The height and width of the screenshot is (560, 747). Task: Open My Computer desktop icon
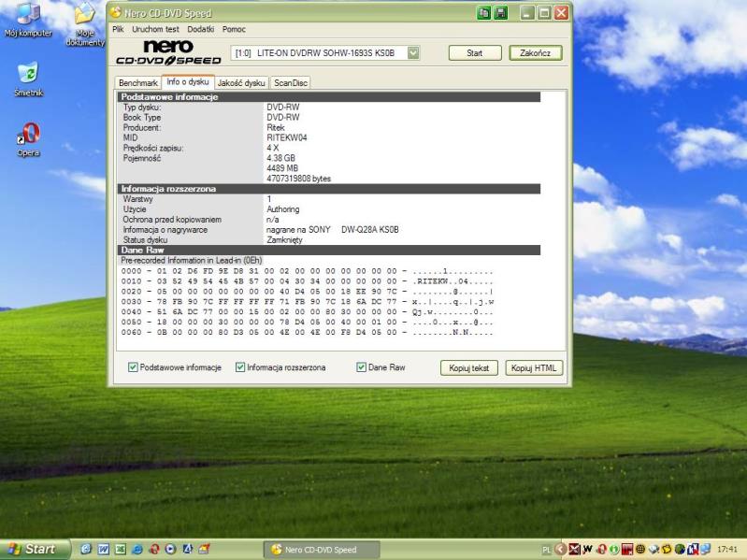[28, 20]
